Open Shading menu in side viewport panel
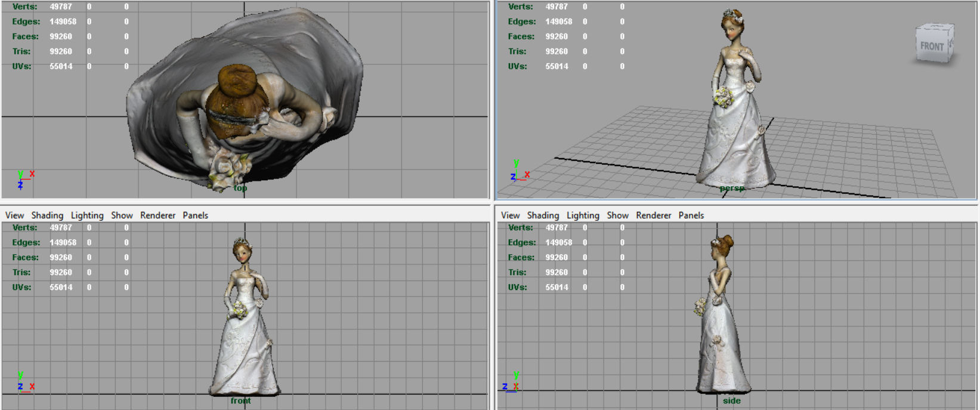This screenshot has width=980, height=410. [x=543, y=215]
